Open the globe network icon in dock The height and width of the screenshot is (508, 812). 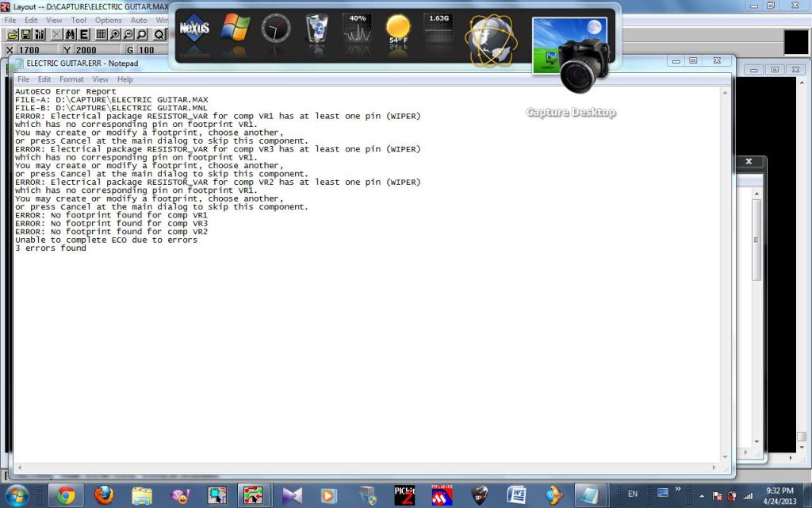(490, 41)
